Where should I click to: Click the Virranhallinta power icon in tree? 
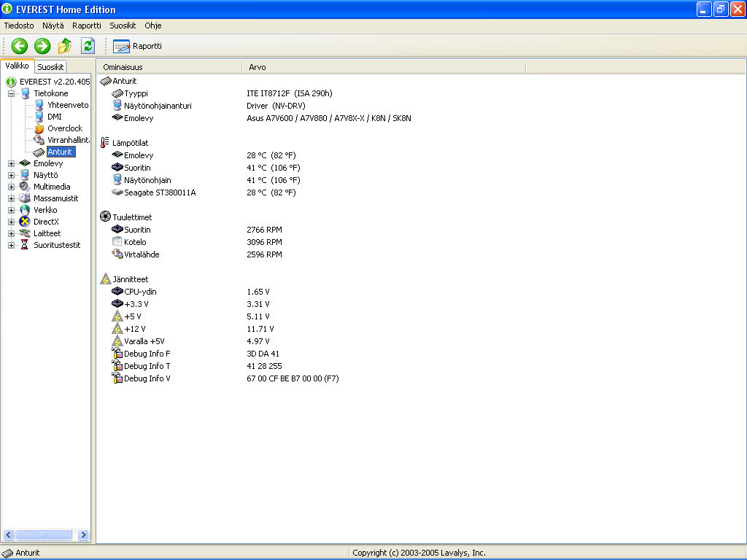(x=39, y=140)
